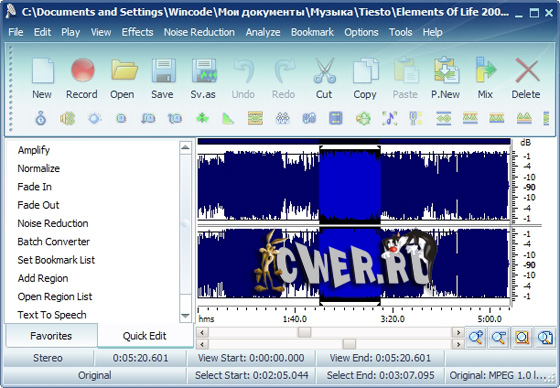
Task: Click the upper horizontal scrollbar thumb under waveform
Action: [304, 332]
